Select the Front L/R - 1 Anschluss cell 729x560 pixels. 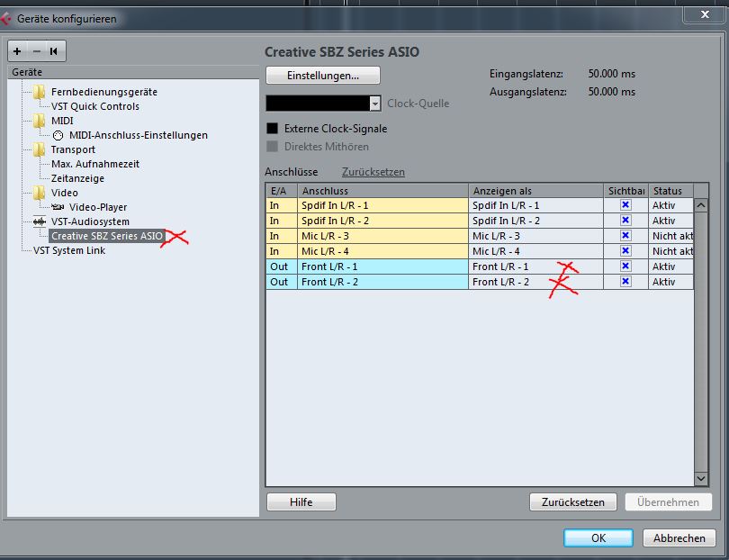pos(382,266)
